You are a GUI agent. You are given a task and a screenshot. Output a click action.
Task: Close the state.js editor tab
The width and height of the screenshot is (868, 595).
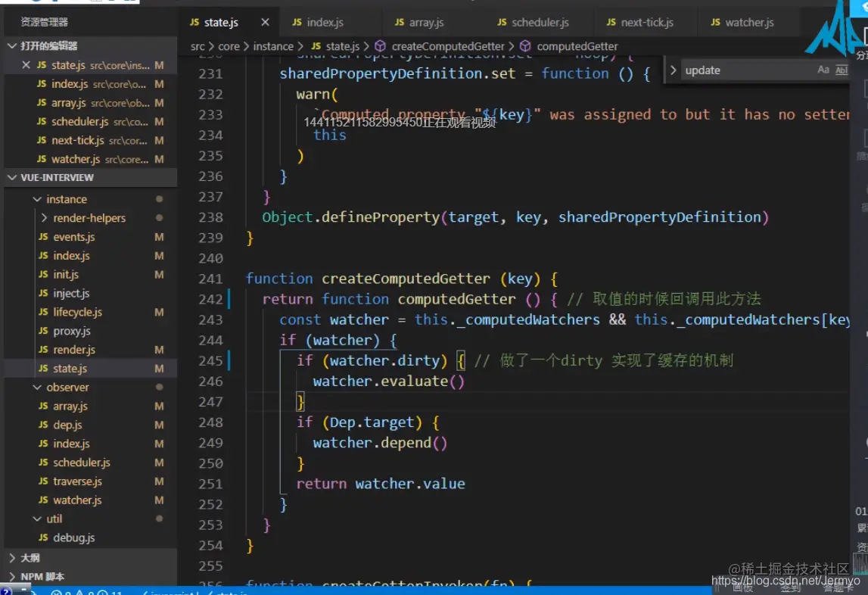(265, 22)
